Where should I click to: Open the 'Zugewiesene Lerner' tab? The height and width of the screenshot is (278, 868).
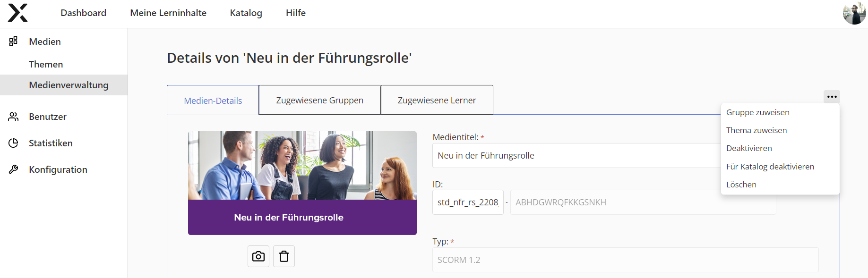437,100
